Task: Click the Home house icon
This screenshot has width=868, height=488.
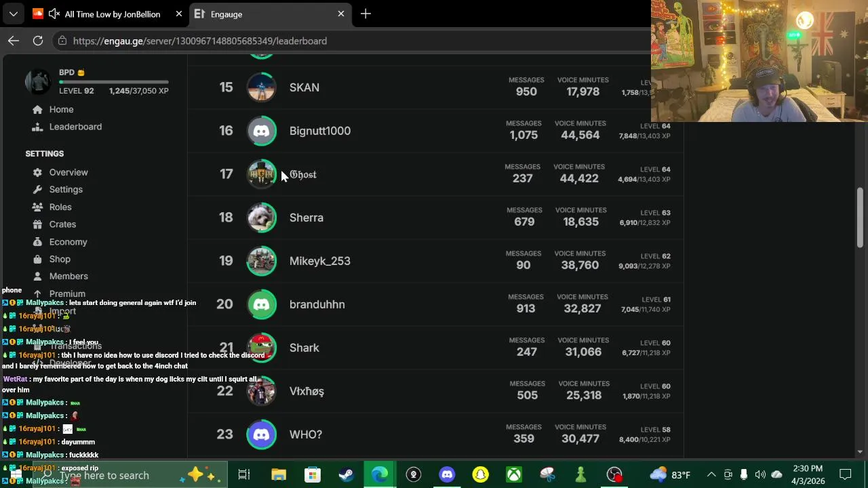Action: pyautogui.click(x=37, y=109)
